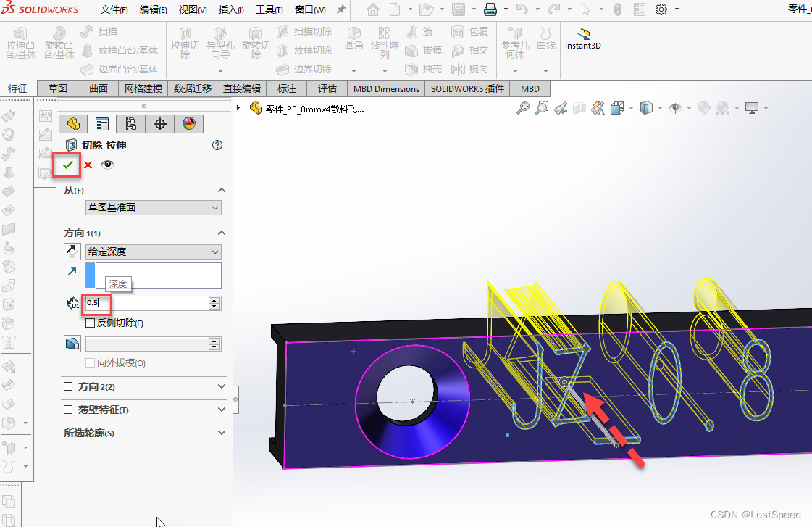Expand the 薄壁特征 section chevron
This screenshot has width=812, height=527.
222,410
